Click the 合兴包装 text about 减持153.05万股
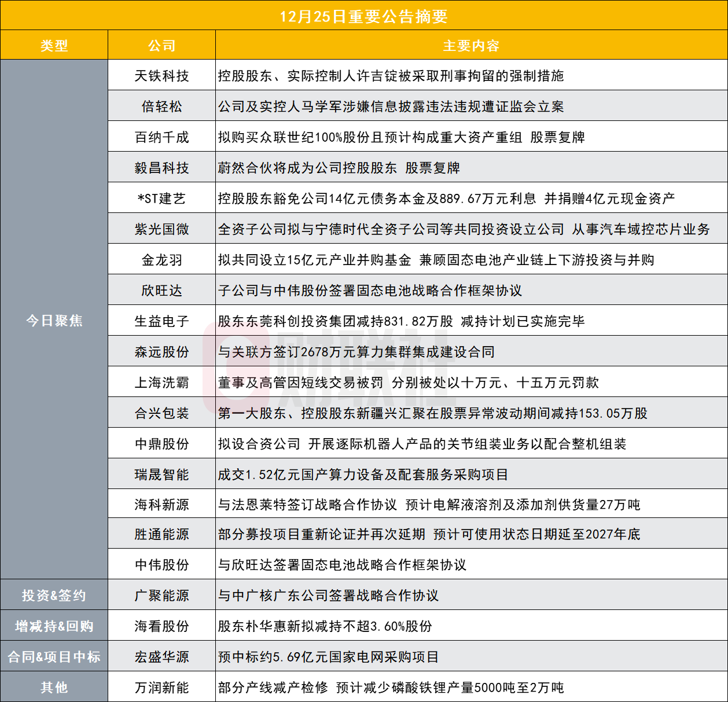This screenshot has height=702, width=728. click(x=432, y=413)
